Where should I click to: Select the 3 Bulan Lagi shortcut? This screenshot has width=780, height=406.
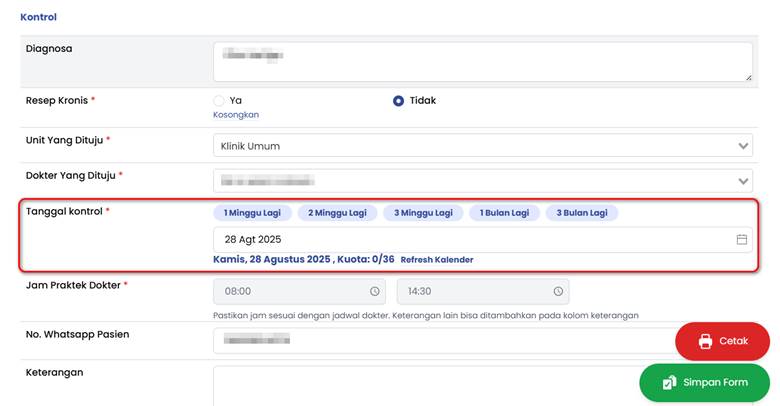[581, 213]
